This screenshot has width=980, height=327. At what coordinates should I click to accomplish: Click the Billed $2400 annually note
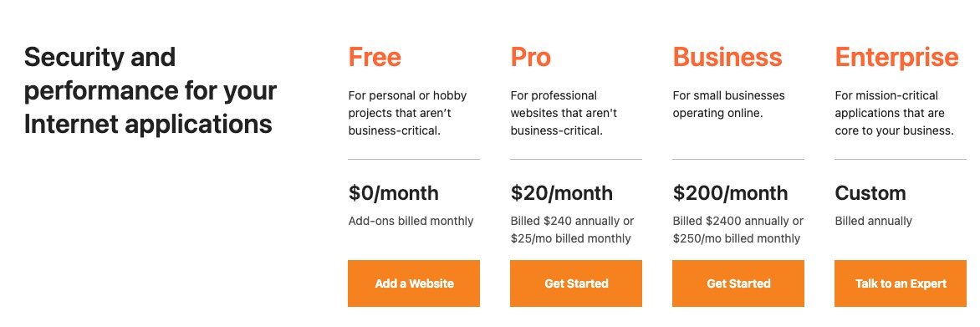pyautogui.click(x=738, y=229)
